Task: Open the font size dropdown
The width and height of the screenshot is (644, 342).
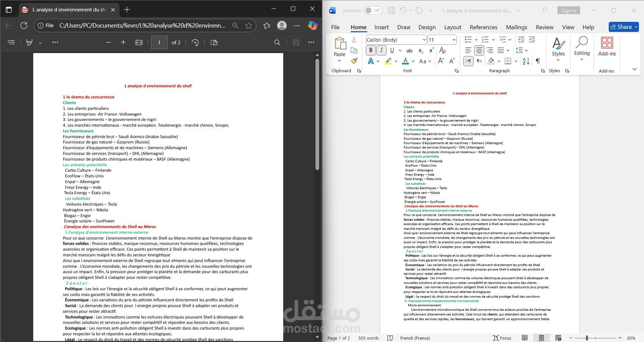Action: point(454,40)
